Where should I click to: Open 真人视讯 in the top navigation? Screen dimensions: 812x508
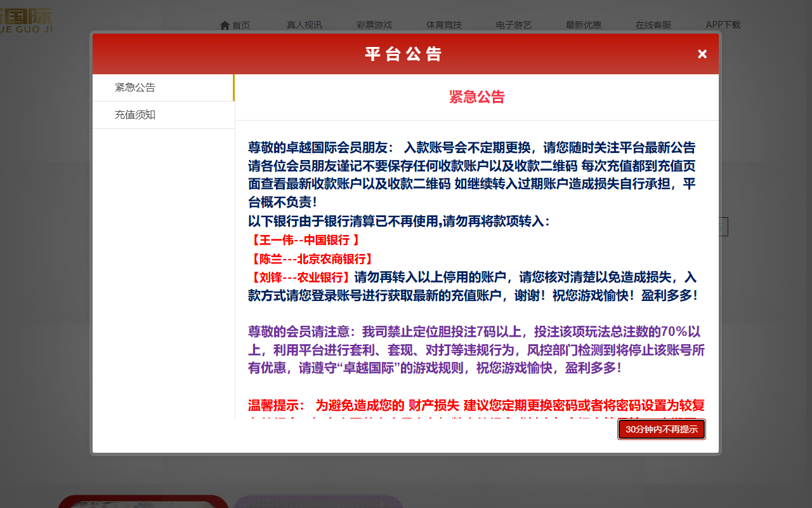304,25
